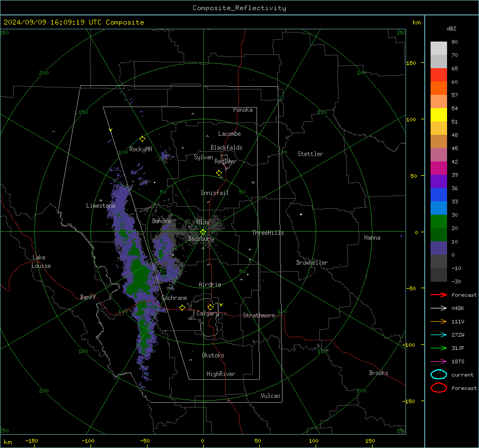Image resolution: width=479 pixels, height=448 pixels.
Task: Click the yellow diamond marker near RockyMH
Action: [142, 139]
